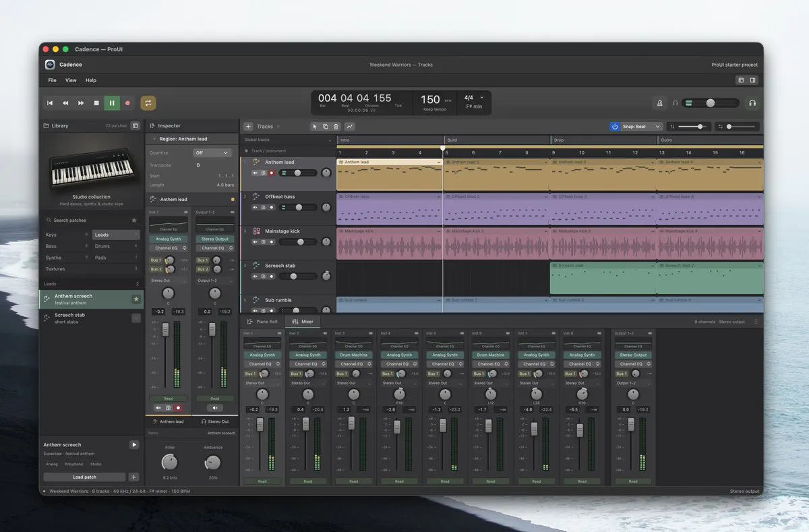Click the Ambience knob

point(213,462)
